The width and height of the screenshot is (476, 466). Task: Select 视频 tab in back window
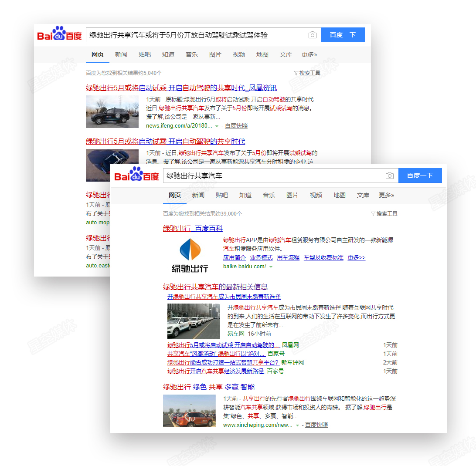[x=239, y=54]
